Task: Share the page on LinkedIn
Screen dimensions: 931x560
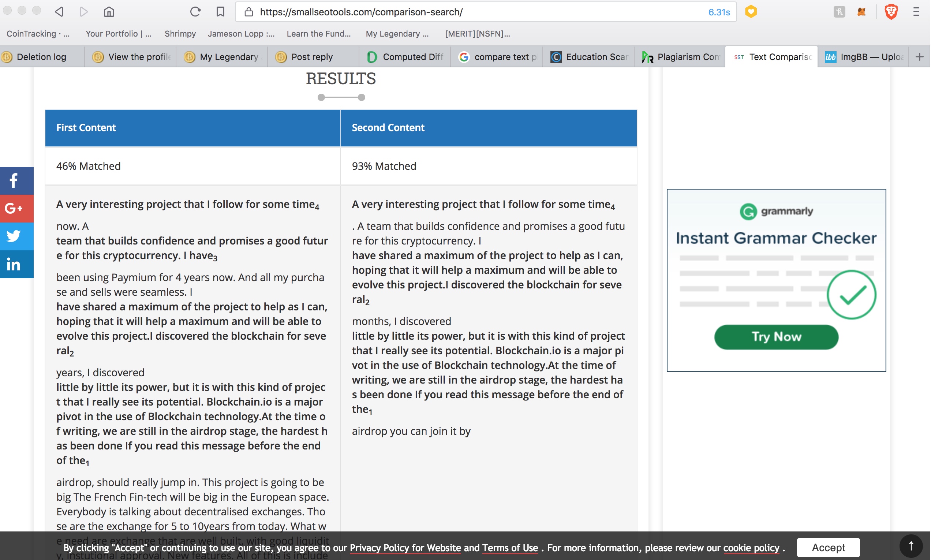Action: (16, 264)
